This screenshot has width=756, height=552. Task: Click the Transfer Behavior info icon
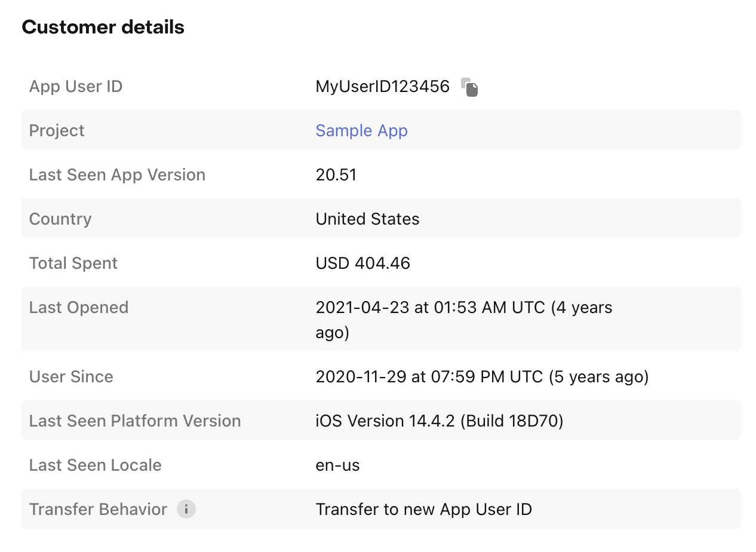tap(186, 510)
